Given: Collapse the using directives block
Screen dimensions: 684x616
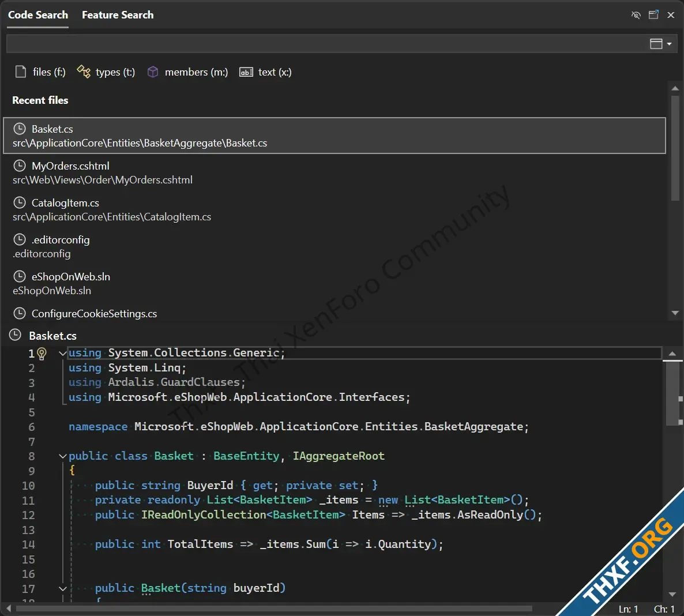Looking at the screenshot, I should click(x=62, y=353).
